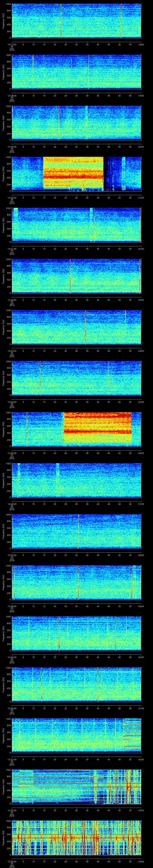Click the spectrogram panel starting at 13:17:00

[76, 21]
